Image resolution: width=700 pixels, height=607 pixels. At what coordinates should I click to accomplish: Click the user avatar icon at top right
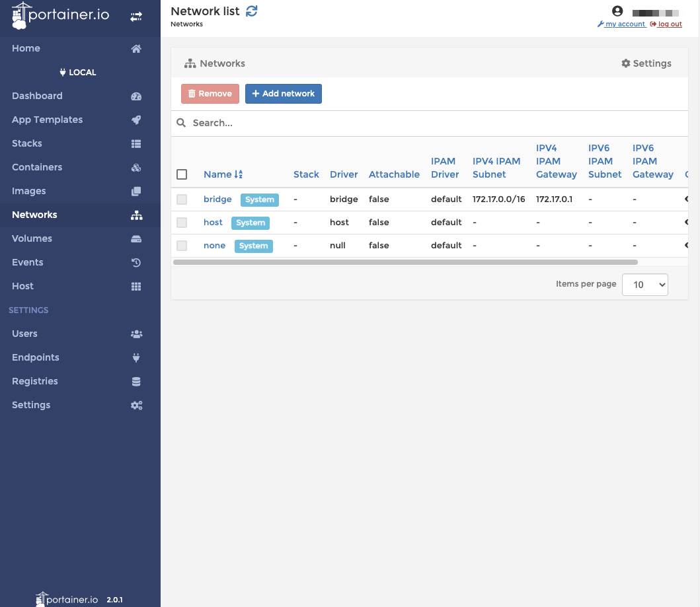[x=617, y=11]
